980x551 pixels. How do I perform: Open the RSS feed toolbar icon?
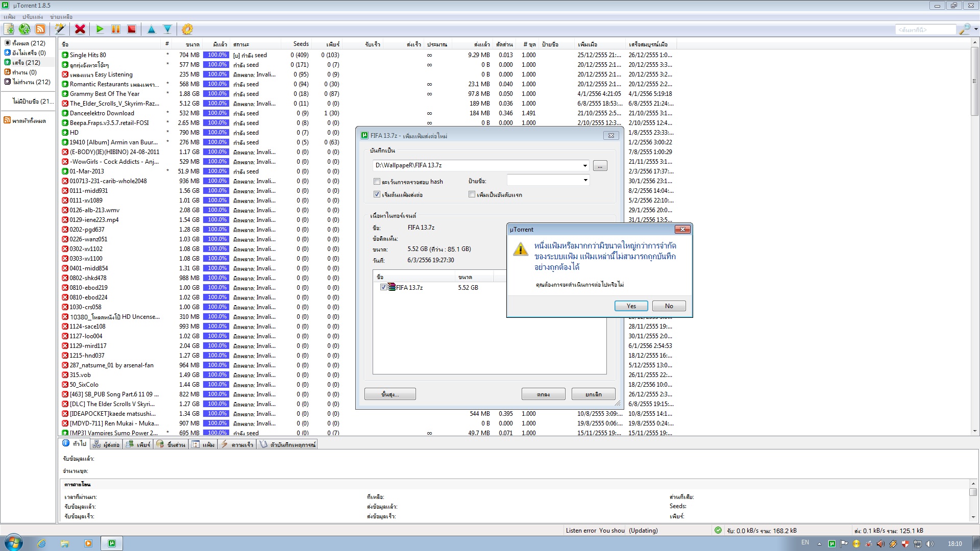click(40, 29)
